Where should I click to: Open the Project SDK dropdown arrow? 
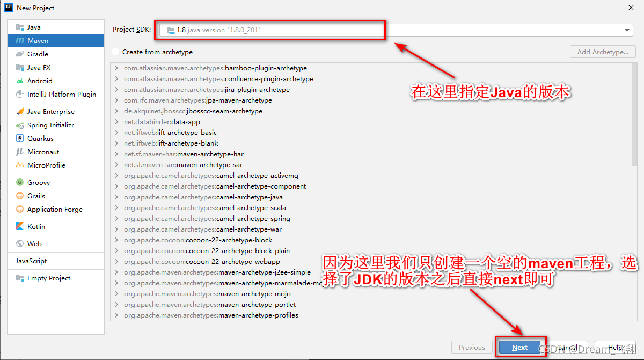tap(627, 30)
